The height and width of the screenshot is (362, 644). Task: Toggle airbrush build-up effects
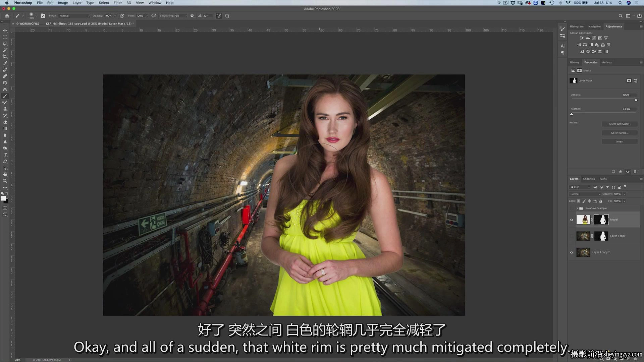154,16
